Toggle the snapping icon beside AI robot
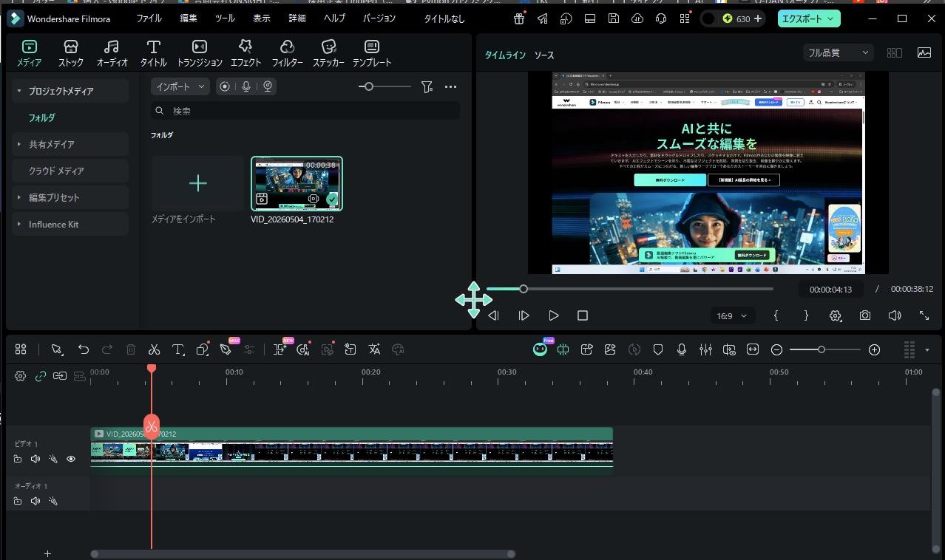The width and height of the screenshot is (945, 560). [563, 349]
